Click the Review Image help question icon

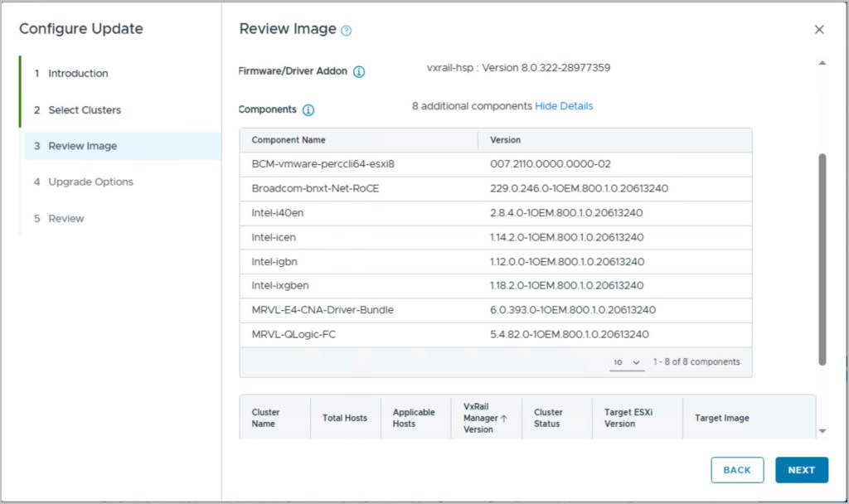(x=347, y=31)
